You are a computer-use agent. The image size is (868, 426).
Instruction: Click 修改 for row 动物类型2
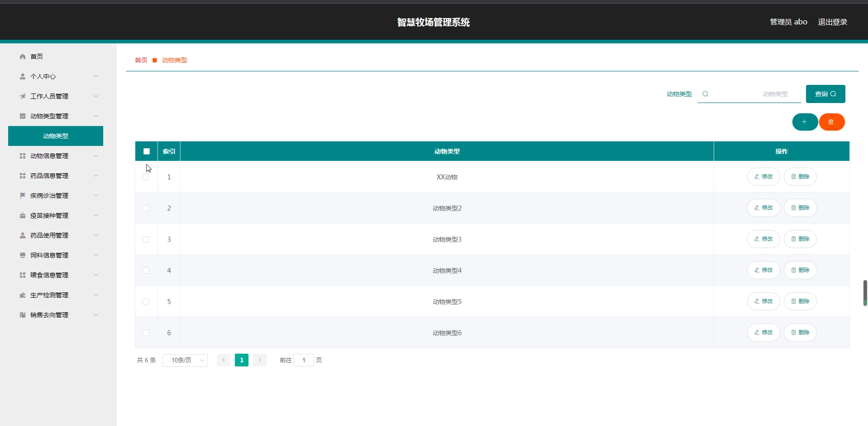(764, 208)
